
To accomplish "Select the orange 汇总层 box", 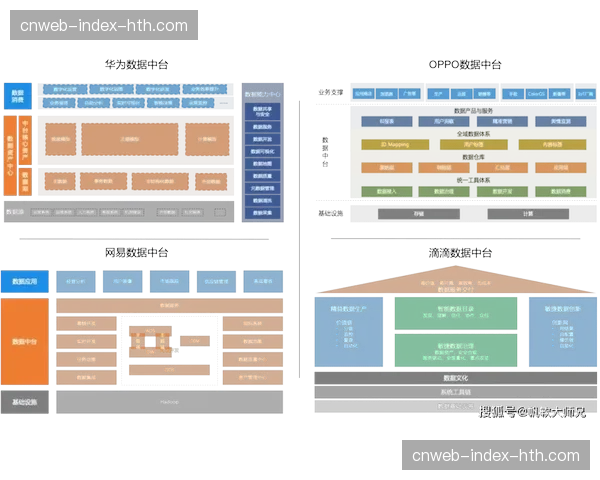I will [x=502, y=168].
